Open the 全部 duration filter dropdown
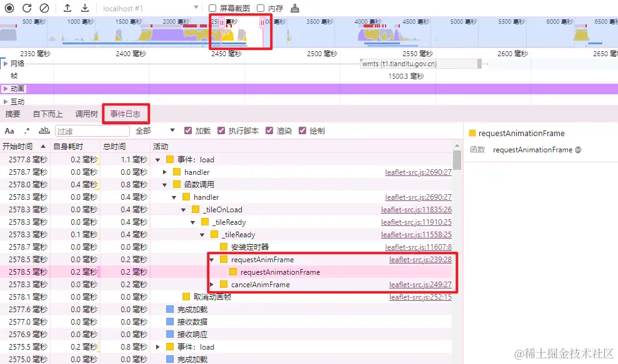618x364 pixels. [x=155, y=130]
